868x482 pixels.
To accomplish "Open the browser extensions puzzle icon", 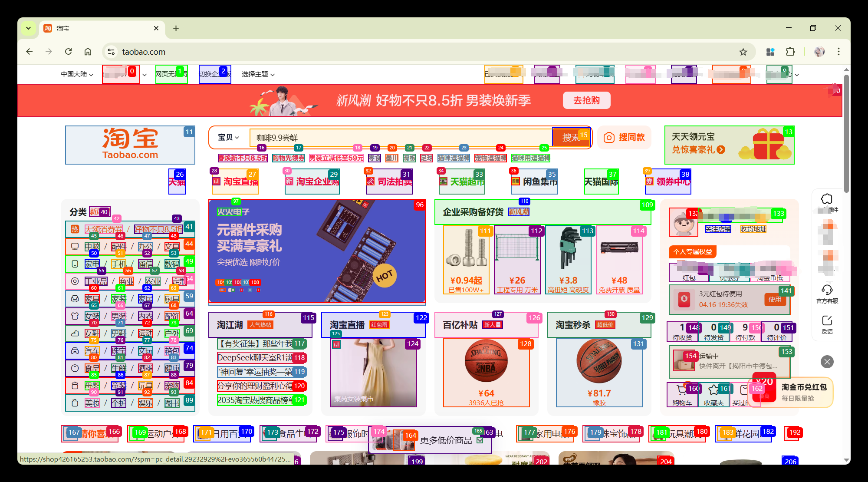I will (790, 52).
